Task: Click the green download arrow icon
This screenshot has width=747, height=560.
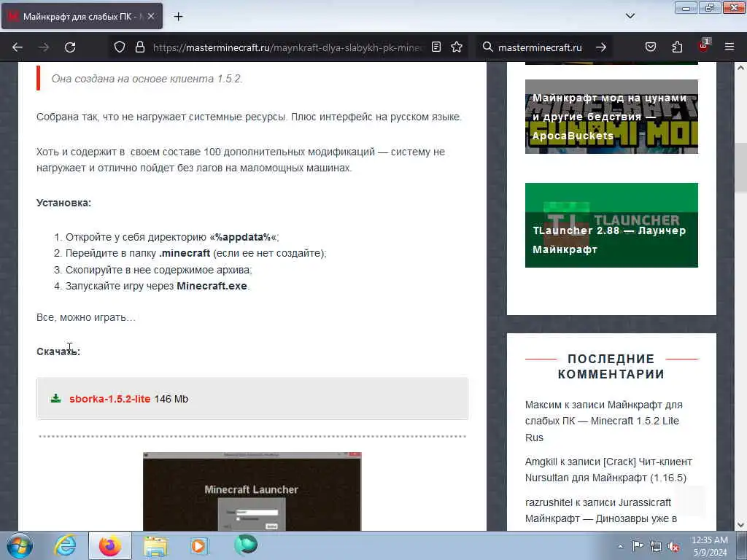Action: (x=55, y=399)
